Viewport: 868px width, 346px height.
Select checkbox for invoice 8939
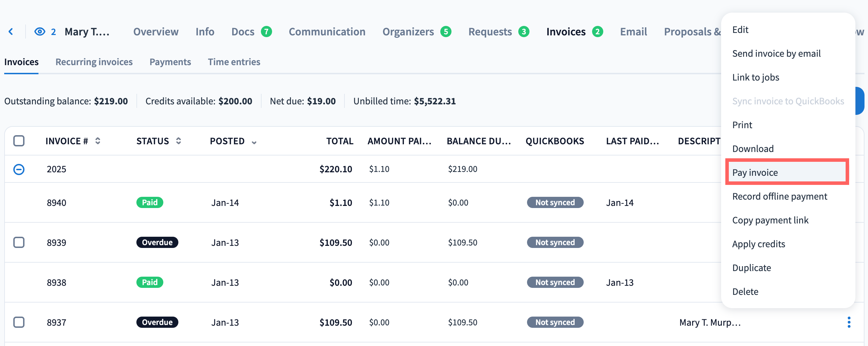19,242
